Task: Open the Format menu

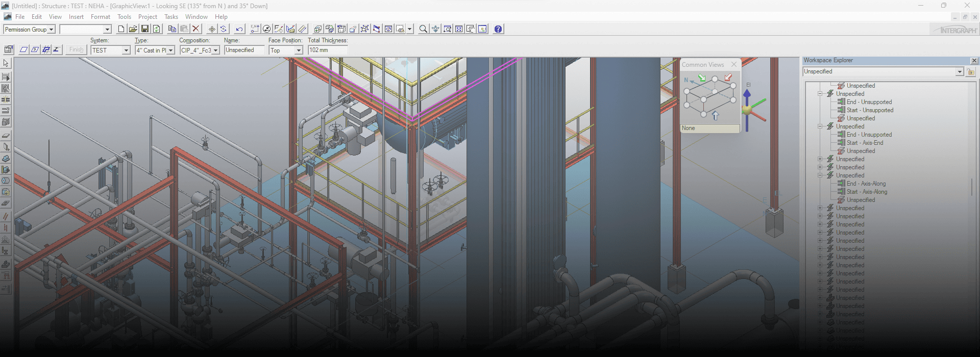Action: click(101, 17)
